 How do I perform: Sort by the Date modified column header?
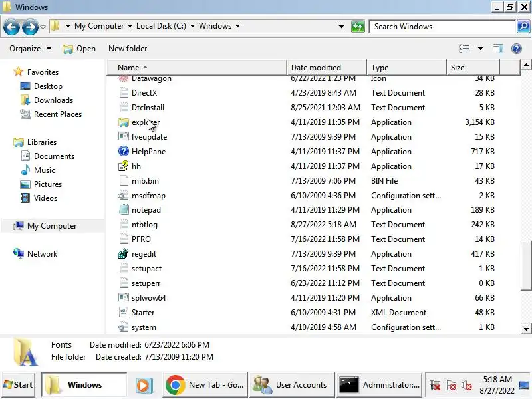pyautogui.click(x=327, y=68)
